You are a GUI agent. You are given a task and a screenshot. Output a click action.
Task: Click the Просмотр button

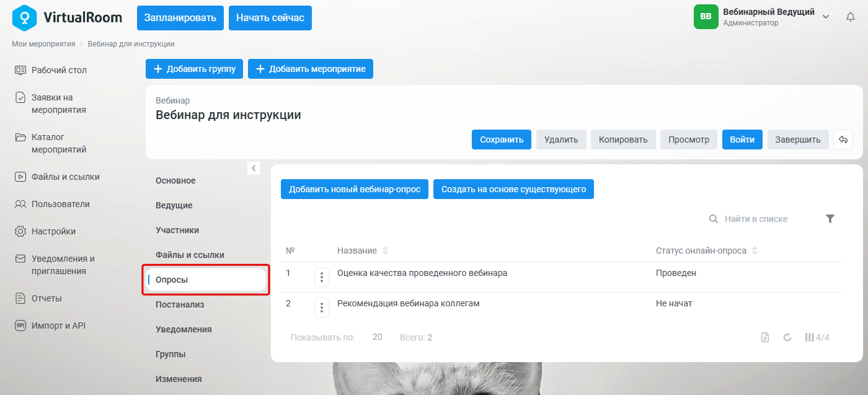click(x=689, y=140)
